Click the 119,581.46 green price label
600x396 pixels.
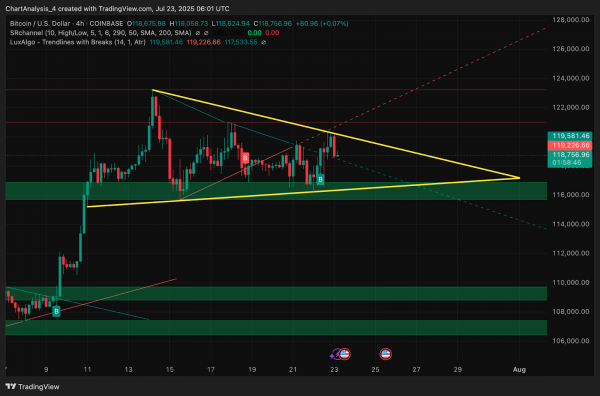pyautogui.click(x=570, y=136)
